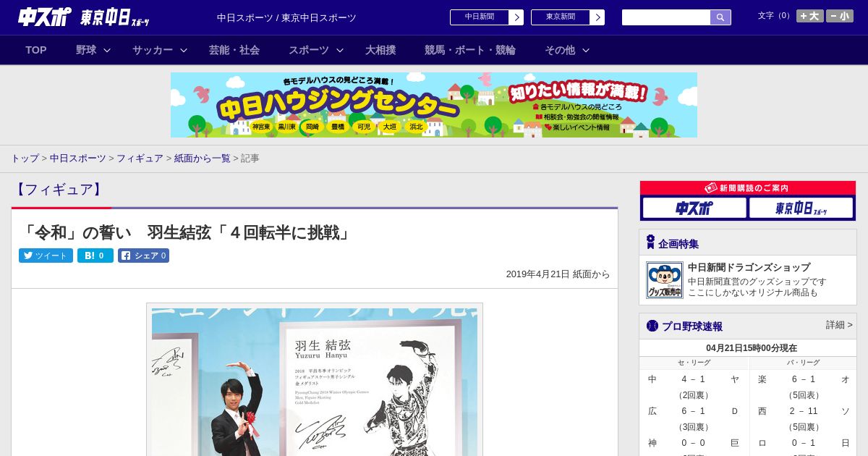The image size is (868, 456).
Task: Click the Chunichi Sports (中スポ) header logo
Action: pos(45,17)
